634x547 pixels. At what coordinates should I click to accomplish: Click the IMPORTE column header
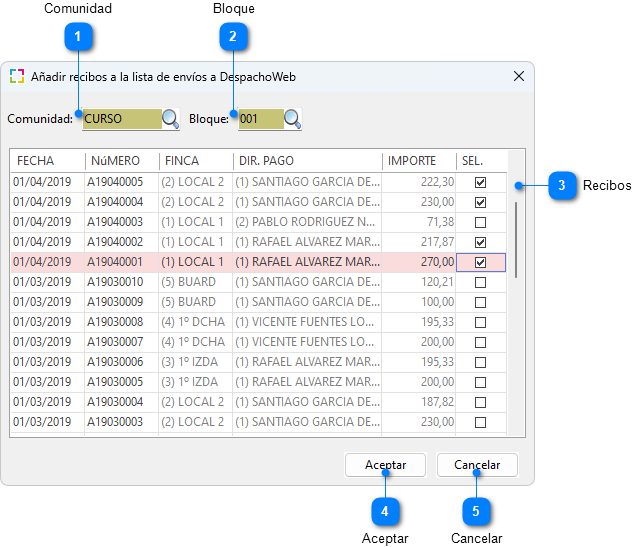(x=418, y=161)
